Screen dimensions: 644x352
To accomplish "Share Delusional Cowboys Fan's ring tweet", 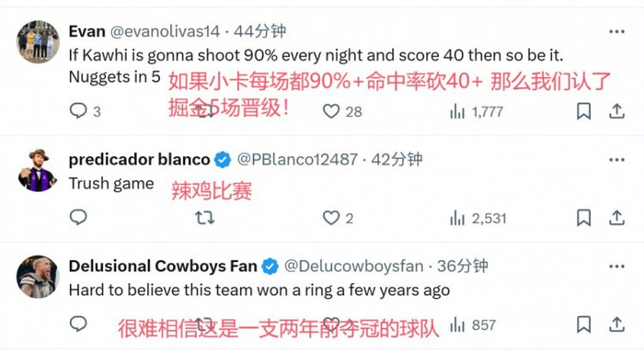I will coord(616,324).
